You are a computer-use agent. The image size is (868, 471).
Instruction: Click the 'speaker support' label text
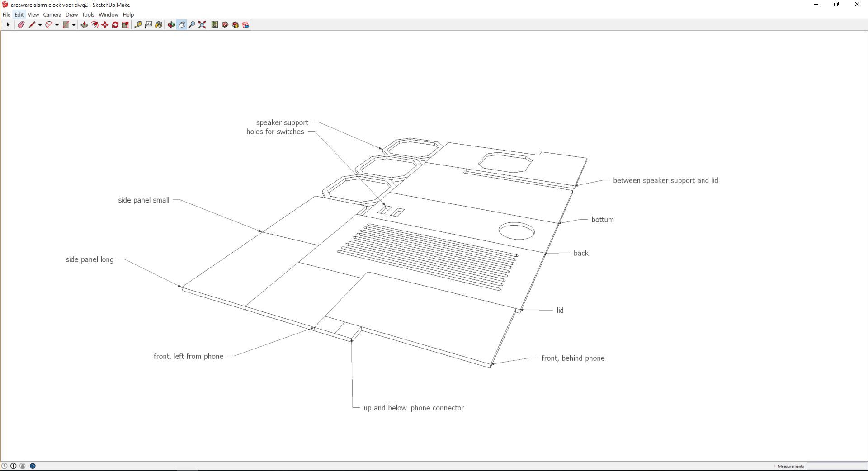pyautogui.click(x=282, y=122)
